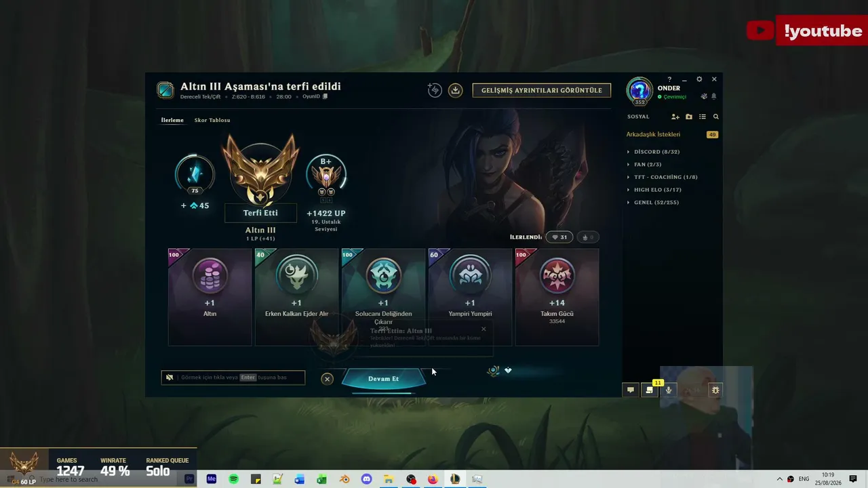This screenshot has width=868, height=488.
Task: Toggle the chat mute icon
Action: point(170,378)
